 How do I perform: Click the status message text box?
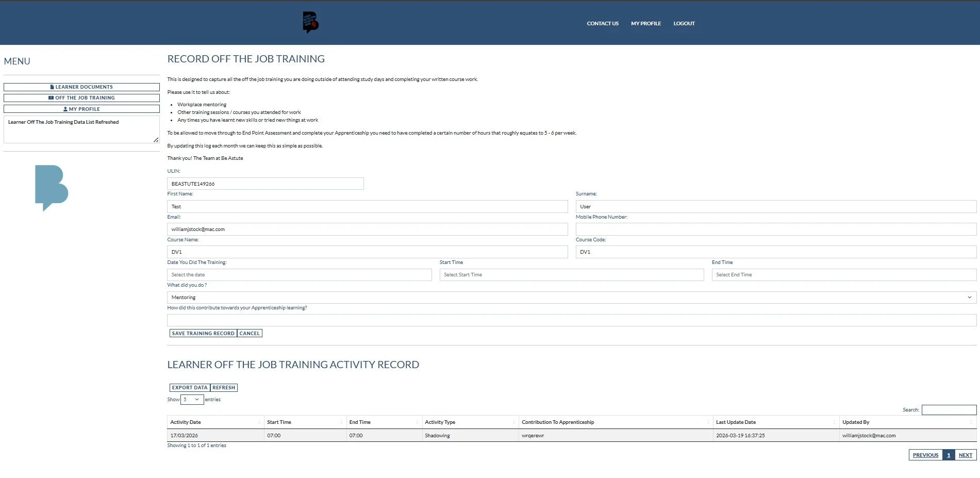[81, 129]
